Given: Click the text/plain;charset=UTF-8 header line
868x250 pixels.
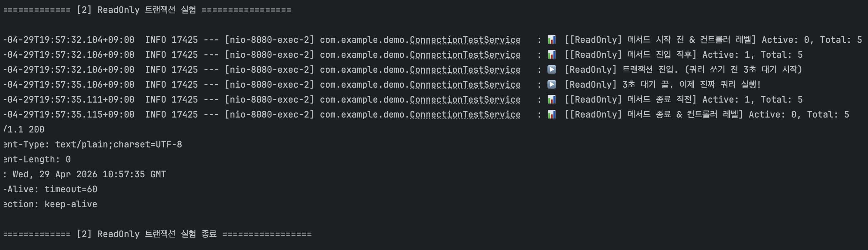Looking at the screenshot, I should (x=92, y=144).
